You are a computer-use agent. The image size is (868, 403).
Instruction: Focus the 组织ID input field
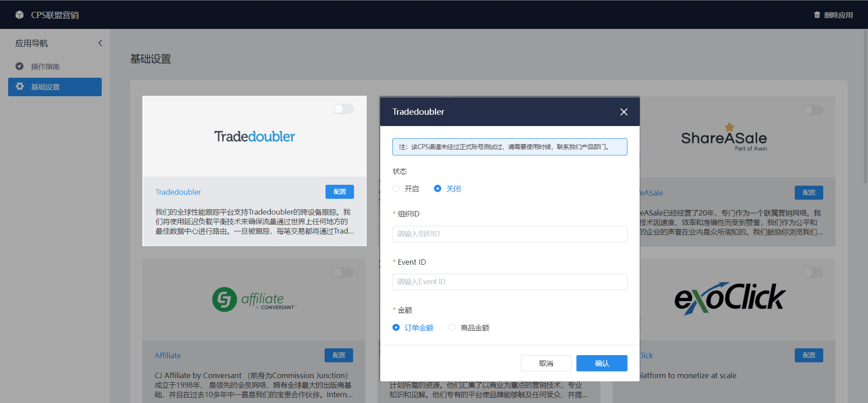point(509,234)
